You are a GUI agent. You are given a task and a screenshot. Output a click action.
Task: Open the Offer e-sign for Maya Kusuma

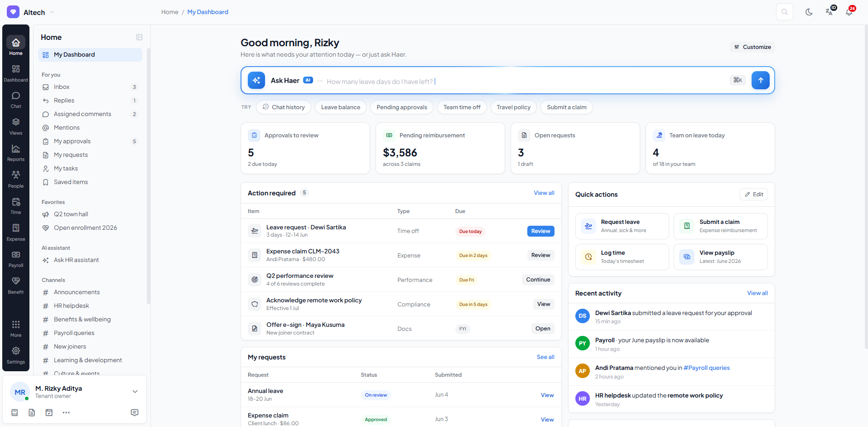tap(542, 329)
